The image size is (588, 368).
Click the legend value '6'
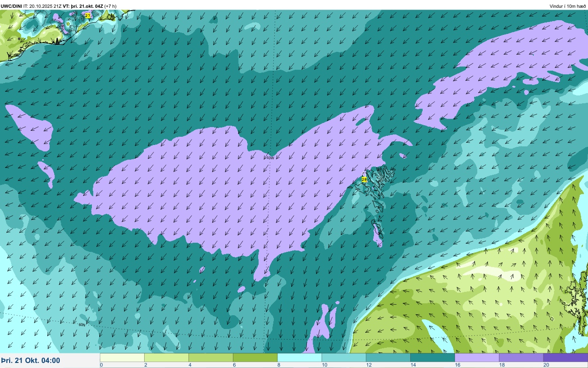(233, 365)
